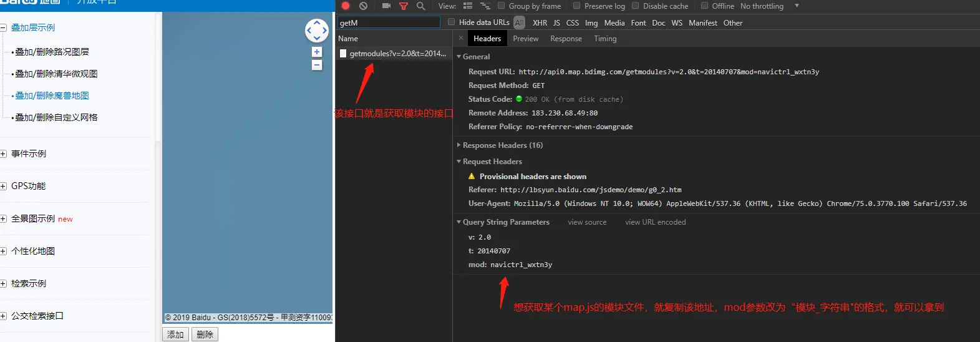Clear the network log
This screenshot has height=342, width=980.
pyautogui.click(x=364, y=6)
